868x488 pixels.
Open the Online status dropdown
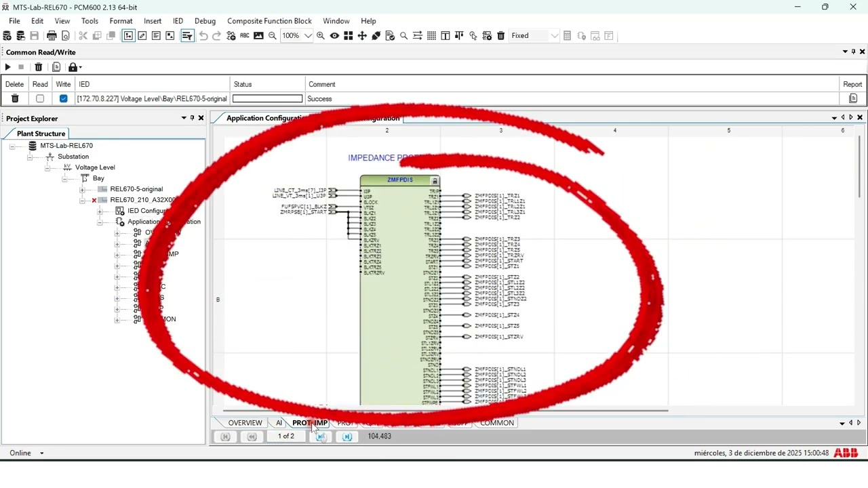pyautogui.click(x=42, y=453)
